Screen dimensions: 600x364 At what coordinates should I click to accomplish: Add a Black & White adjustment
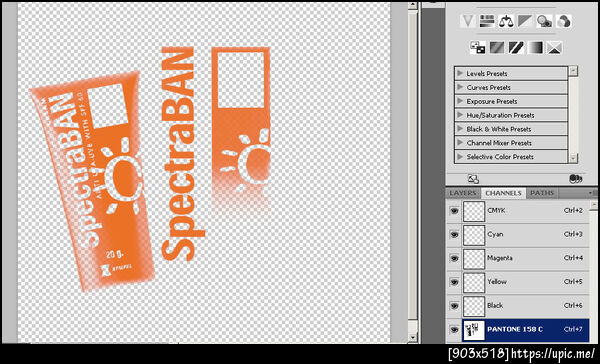click(x=525, y=21)
